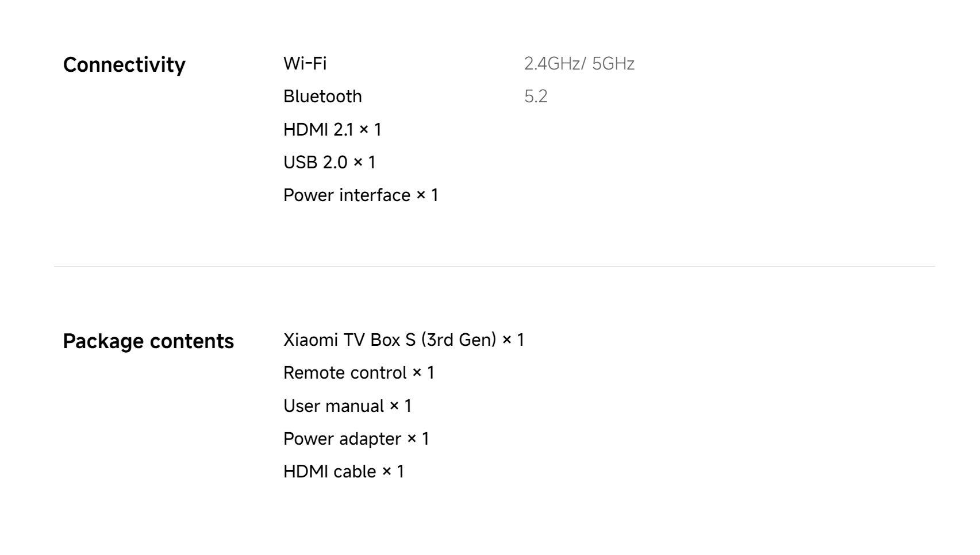980x555 pixels.
Task: Click the divider line between the sections
Action: point(494,266)
